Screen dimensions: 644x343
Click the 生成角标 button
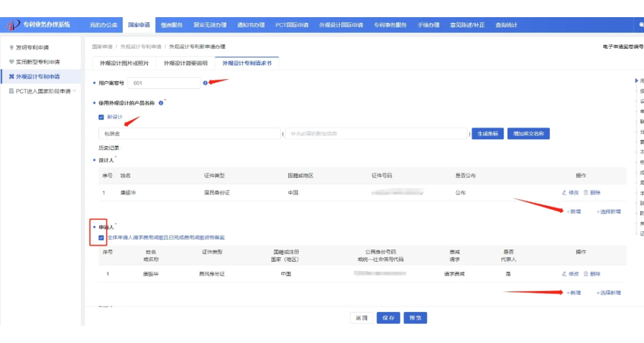488,133
